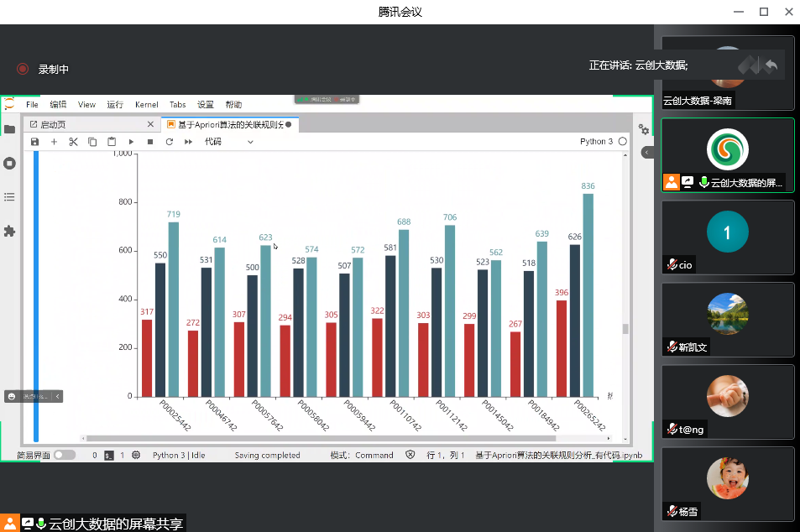Cut the selected cell with scissors icon

(73, 142)
